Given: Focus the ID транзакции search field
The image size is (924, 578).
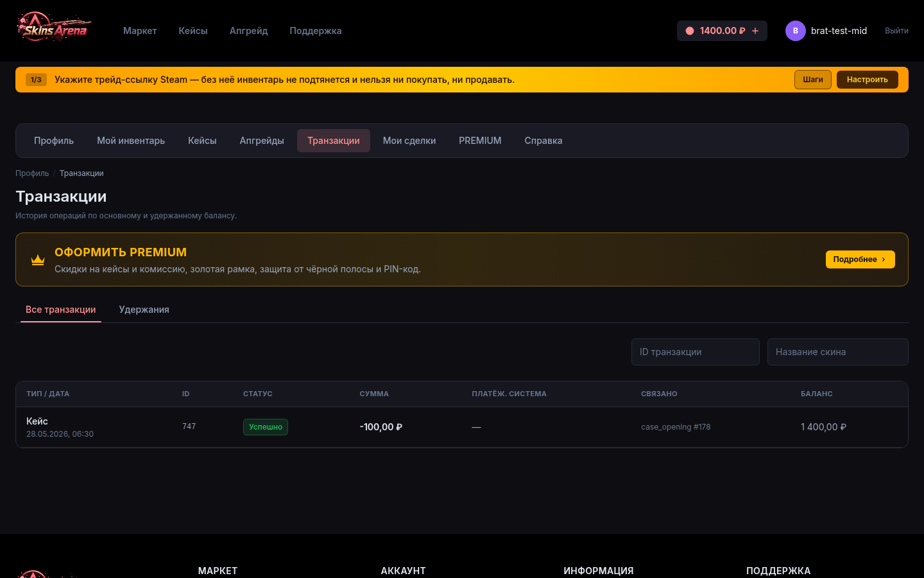Looking at the screenshot, I should point(696,352).
